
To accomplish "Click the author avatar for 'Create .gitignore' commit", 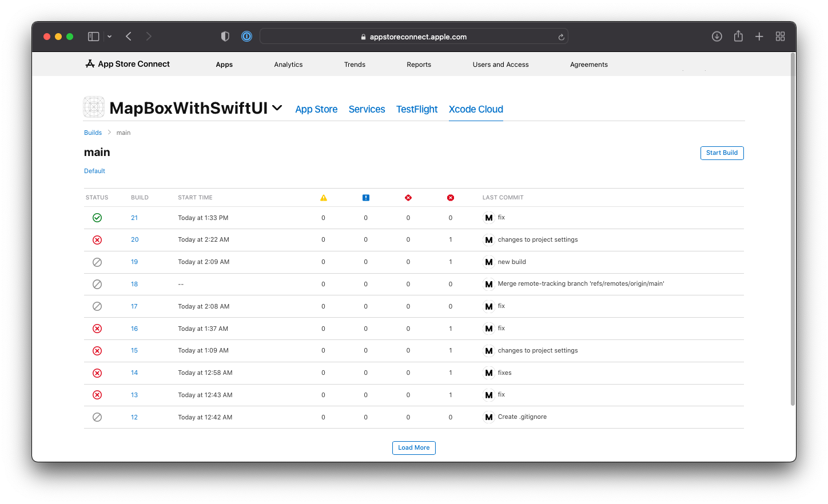I will coord(489,417).
